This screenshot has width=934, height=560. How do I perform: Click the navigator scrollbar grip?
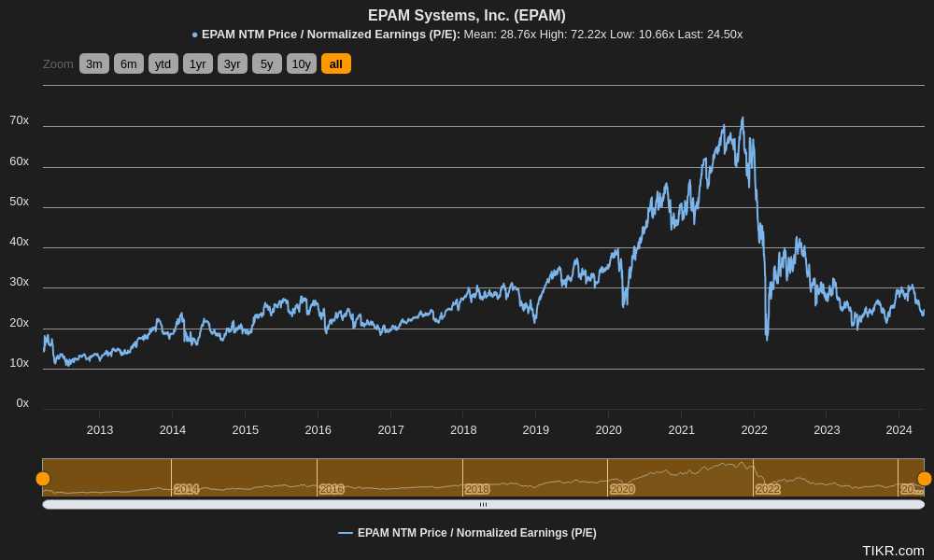pyautogui.click(x=484, y=503)
